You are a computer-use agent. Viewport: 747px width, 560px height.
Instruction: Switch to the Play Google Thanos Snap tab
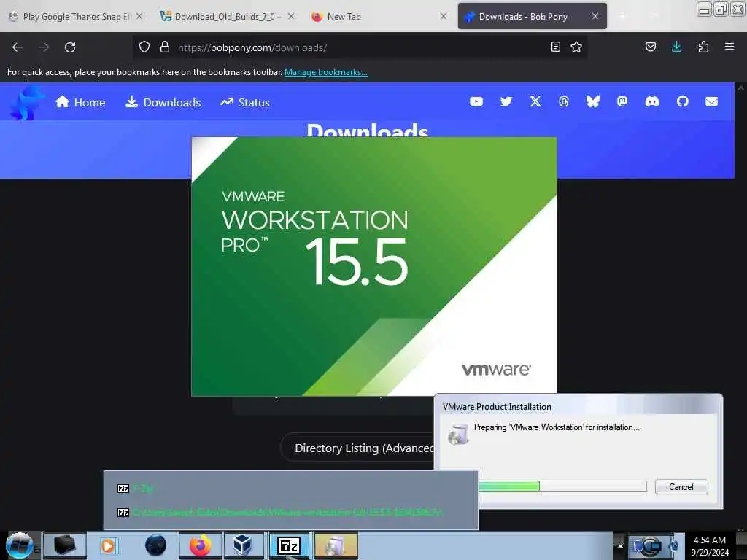tap(76, 17)
